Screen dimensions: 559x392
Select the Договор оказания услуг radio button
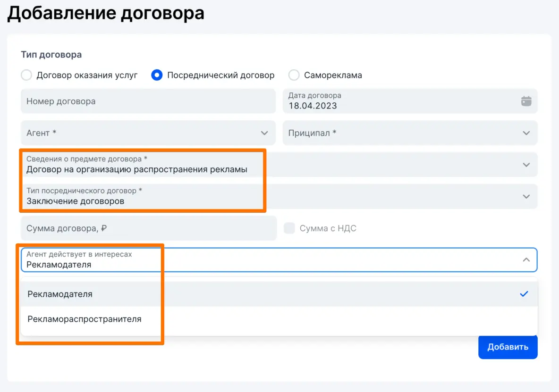click(x=26, y=75)
